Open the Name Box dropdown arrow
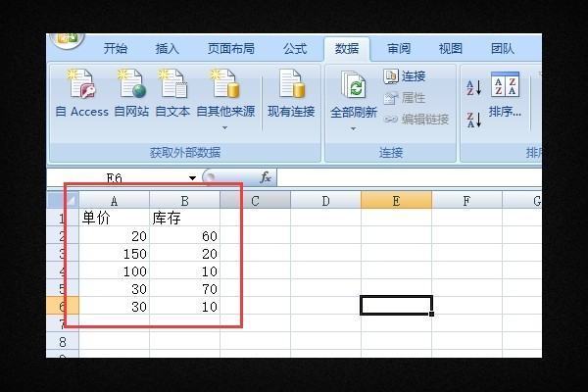 (x=192, y=177)
